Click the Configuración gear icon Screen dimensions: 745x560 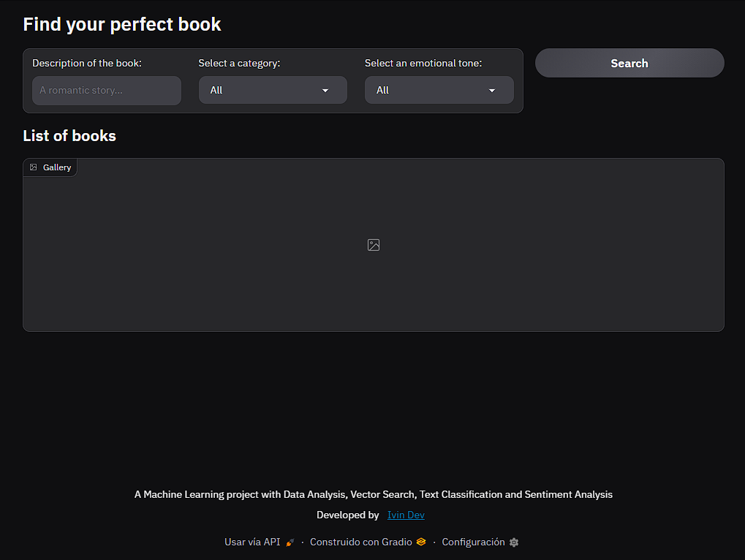tap(514, 542)
